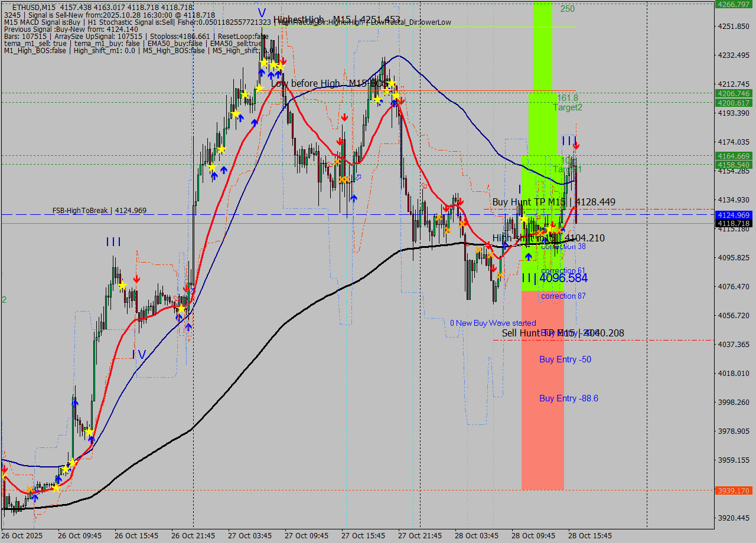Select the '0 New Buy Wave started' label
Viewport: 756px width, 543px height.
click(493, 323)
